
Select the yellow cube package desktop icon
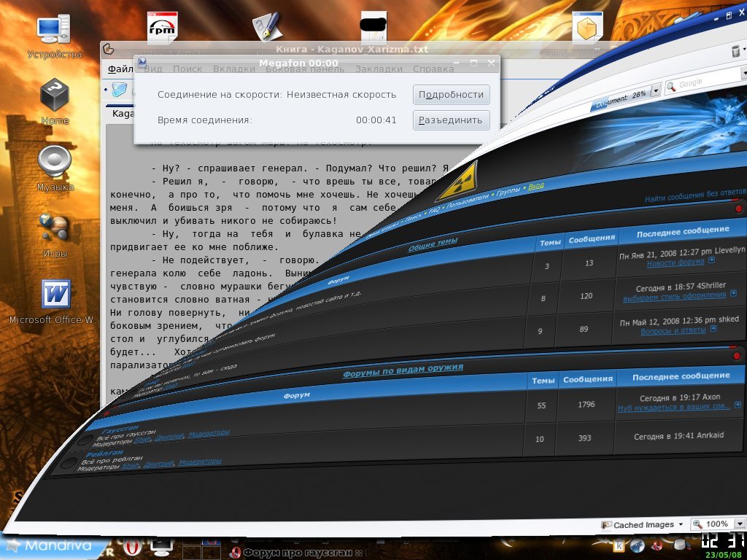click(587, 28)
